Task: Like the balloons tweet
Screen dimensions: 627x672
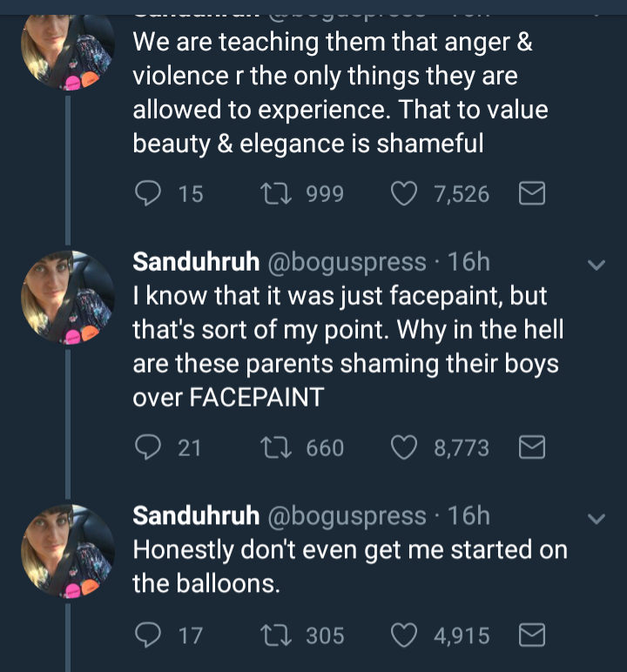Action: (403, 635)
